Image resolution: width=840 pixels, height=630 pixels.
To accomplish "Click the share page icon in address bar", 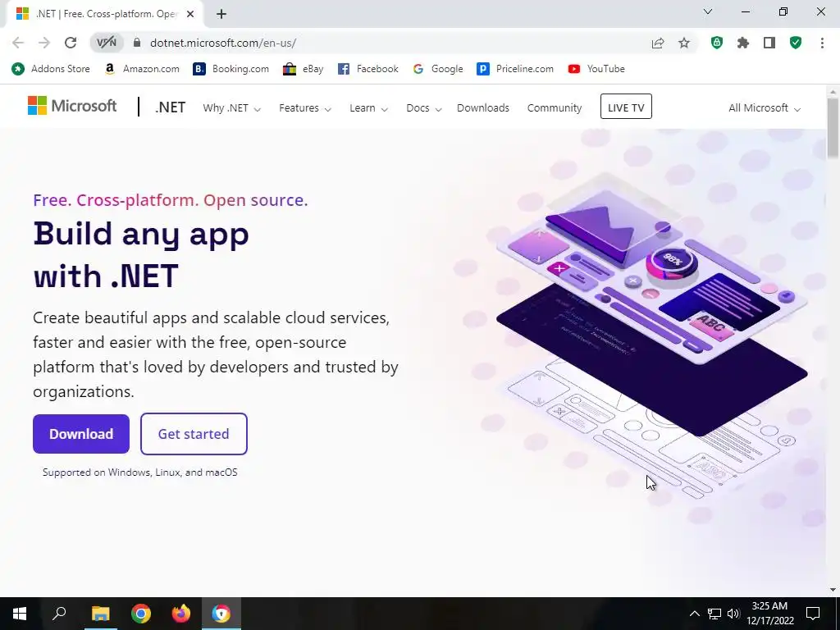I will (x=658, y=43).
